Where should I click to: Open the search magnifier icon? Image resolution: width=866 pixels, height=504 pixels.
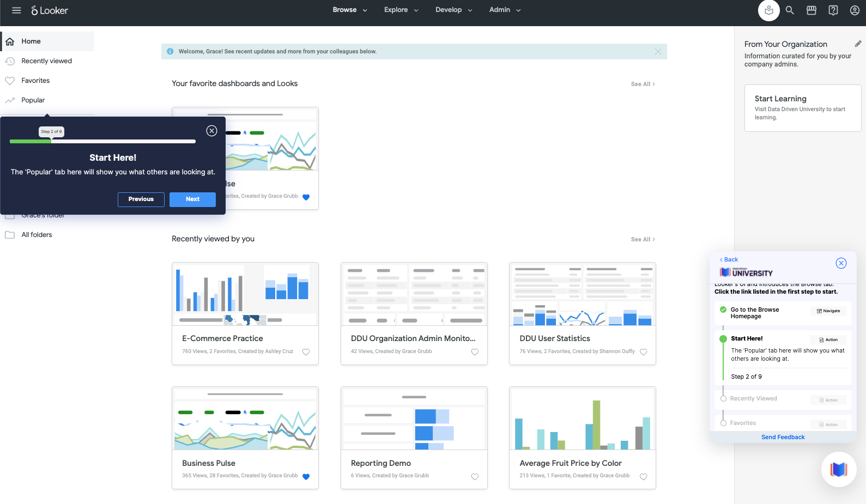790,10
